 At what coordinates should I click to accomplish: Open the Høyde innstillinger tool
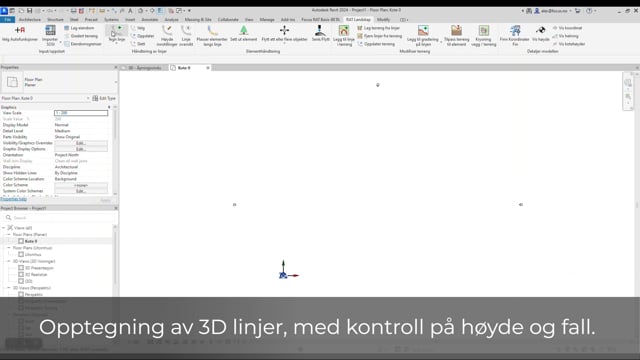point(167,35)
